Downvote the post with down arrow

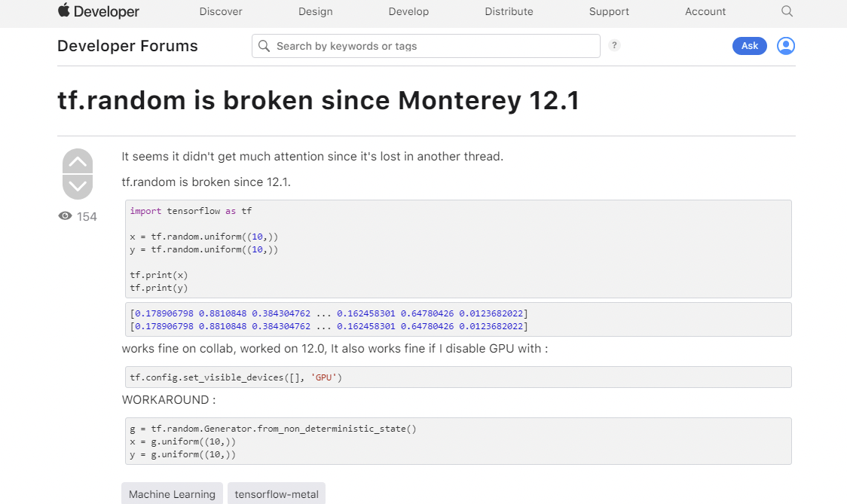point(78,186)
